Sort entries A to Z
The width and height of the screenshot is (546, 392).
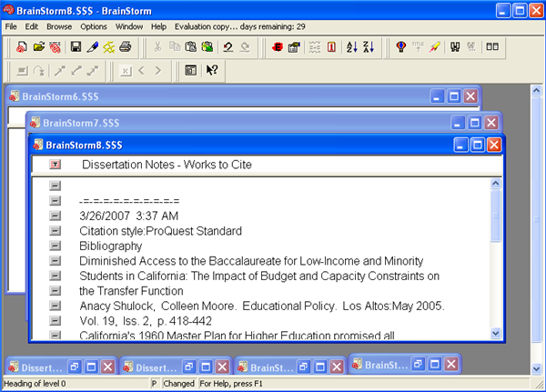tap(351, 46)
